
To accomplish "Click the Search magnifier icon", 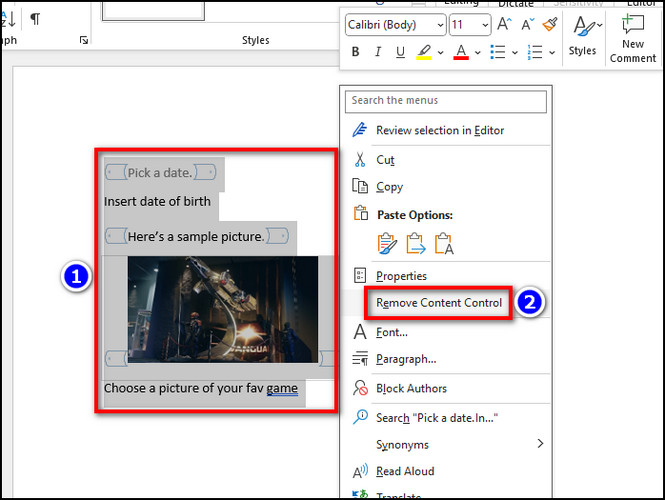I will 360,417.
